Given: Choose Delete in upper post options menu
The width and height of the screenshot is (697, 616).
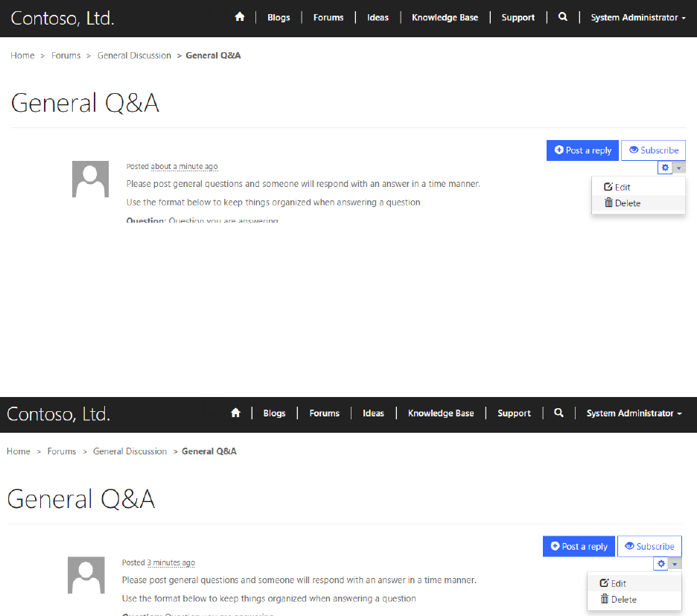Looking at the screenshot, I should pyautogui.click(x=638, y=203).
